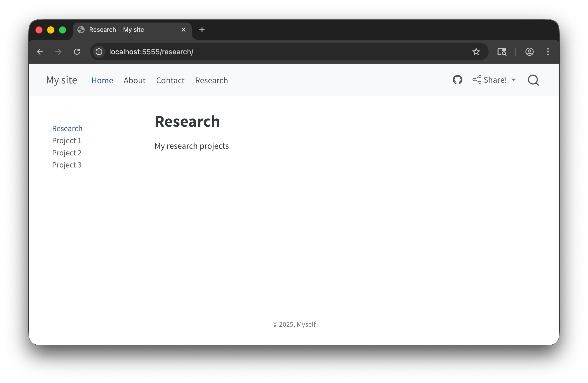Viewport: 588px width, 383px height.
Task: Expand the Share! dropdown arrow
Action: tap(514, 80)
